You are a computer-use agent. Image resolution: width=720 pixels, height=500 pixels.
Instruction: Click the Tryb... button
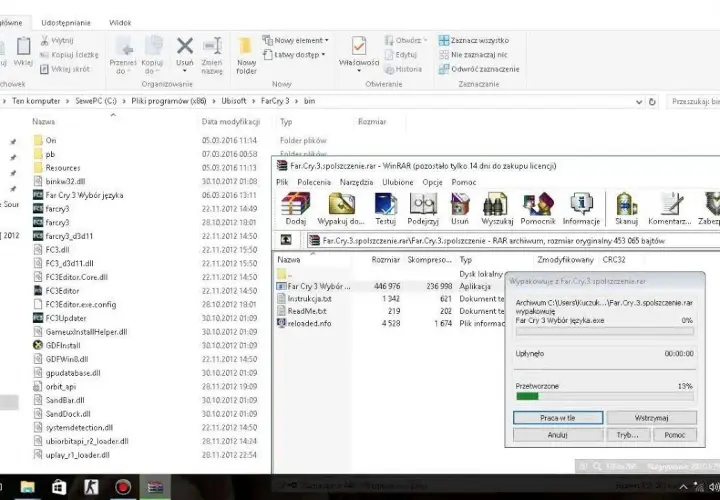tap(628, 435)
